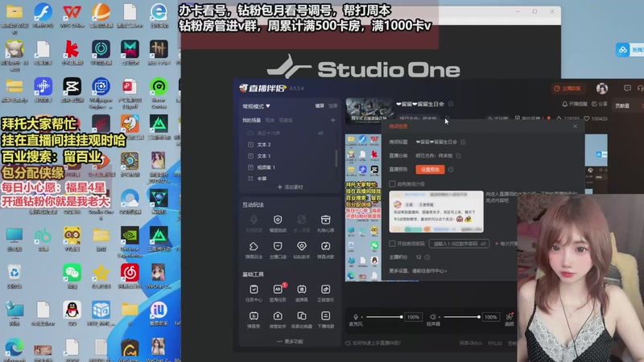Screen dimensions: 644x362
Task: Open the 读弹幕 read-danmaku tool
Action: coord(301,293)
